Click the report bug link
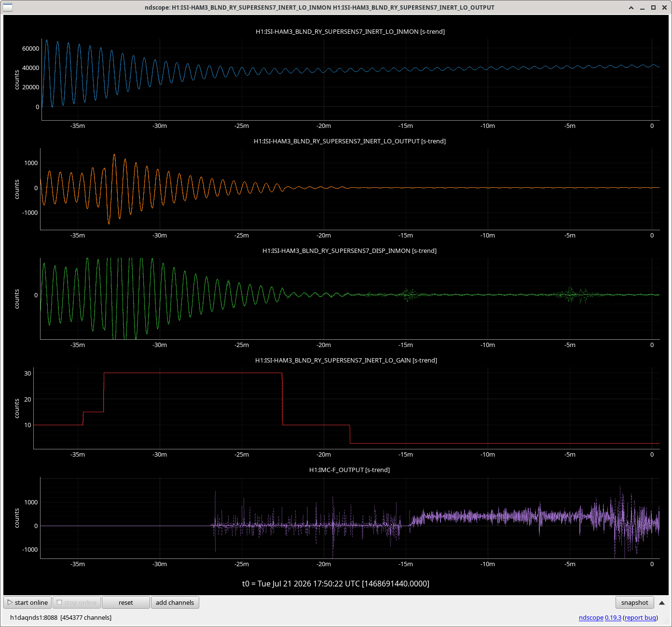 [640, 617]
